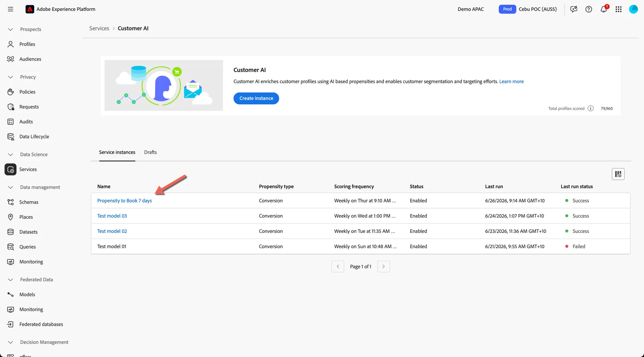Open the column settings icon
Screen dimensions: 644x357
(x=618, y=174)
